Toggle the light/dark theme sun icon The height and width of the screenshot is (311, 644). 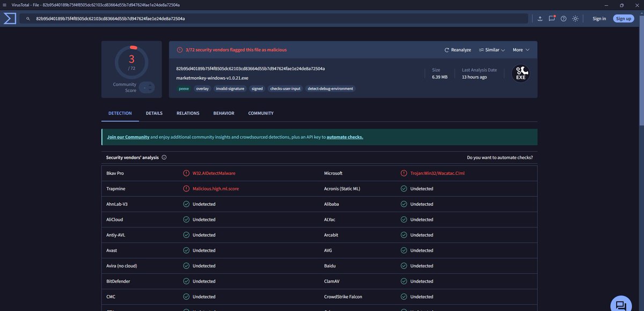pyautogui.click(x=575, y=18)
